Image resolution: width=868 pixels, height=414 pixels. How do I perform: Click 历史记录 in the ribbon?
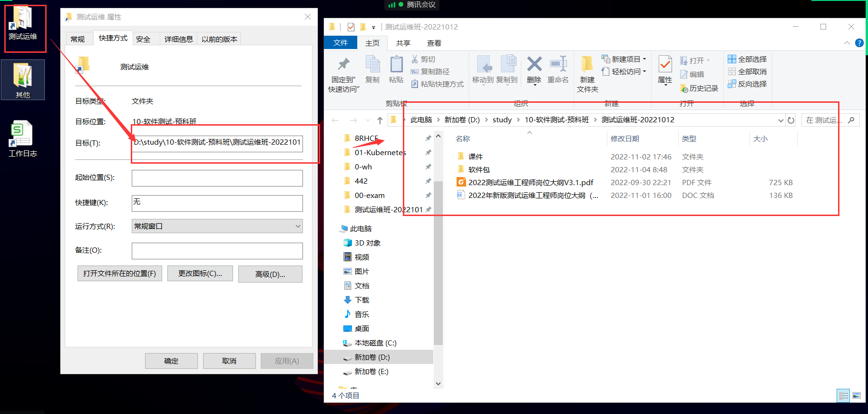[x=699, y=89]
